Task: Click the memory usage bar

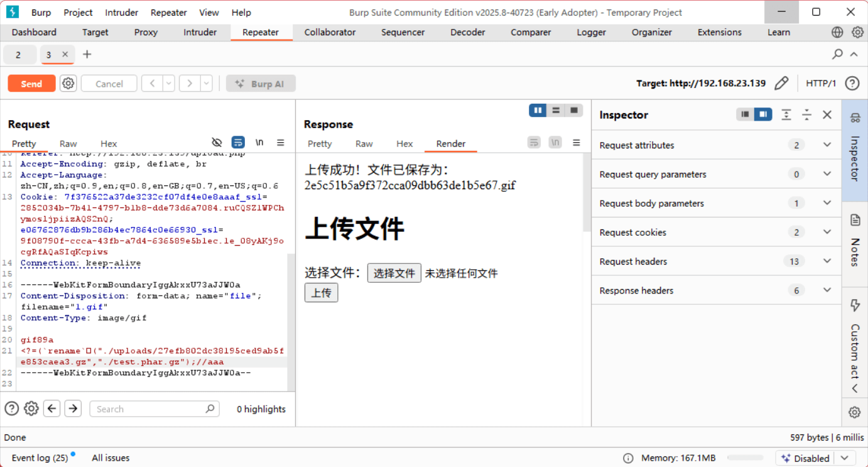Action: 745,458
